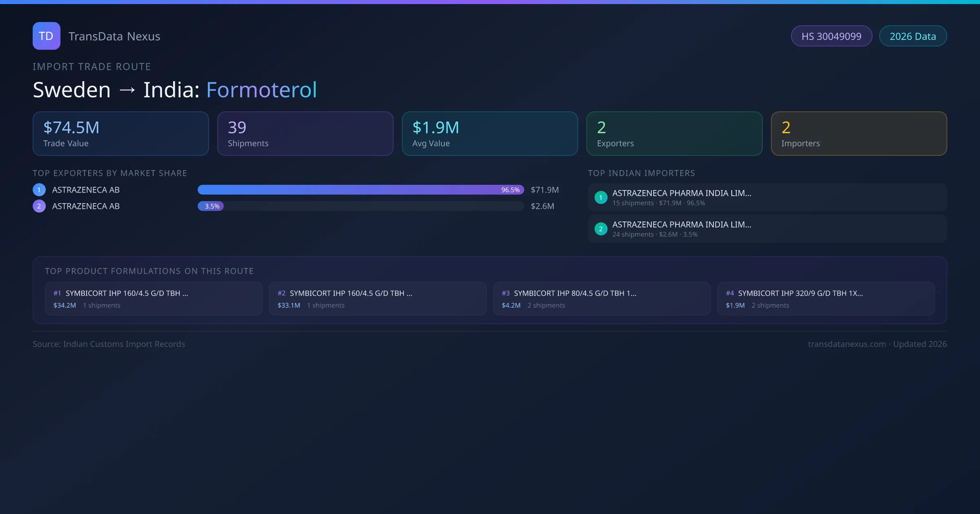Visit the transdatanexus.com footer link
The height and width of the screenshot is (514, 980).
(846, 344)
